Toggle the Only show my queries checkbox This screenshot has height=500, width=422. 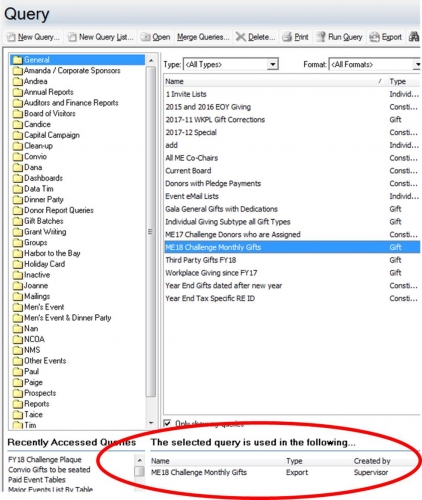tap(167, 423)
